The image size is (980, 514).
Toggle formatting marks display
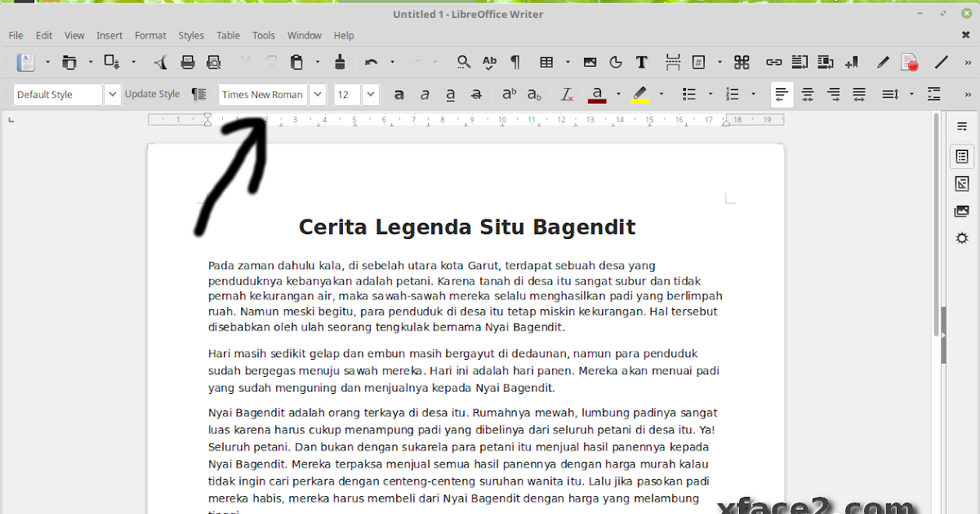pos(514,61)
